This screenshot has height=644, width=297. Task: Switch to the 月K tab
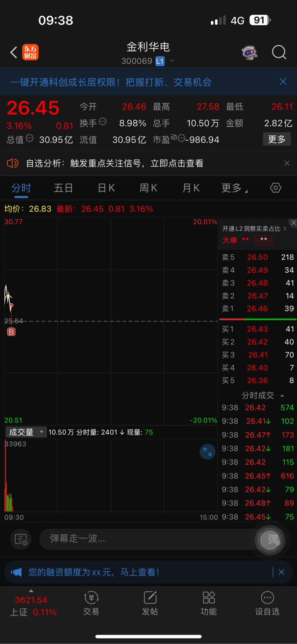[x=191, y=188]
